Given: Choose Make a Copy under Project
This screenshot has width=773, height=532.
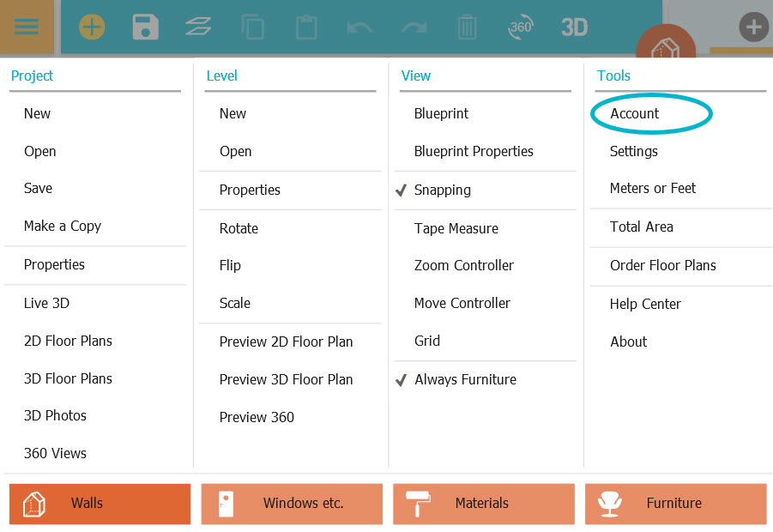Looking at the screenshot, I should pyautogui.click(x=63, y=226).
